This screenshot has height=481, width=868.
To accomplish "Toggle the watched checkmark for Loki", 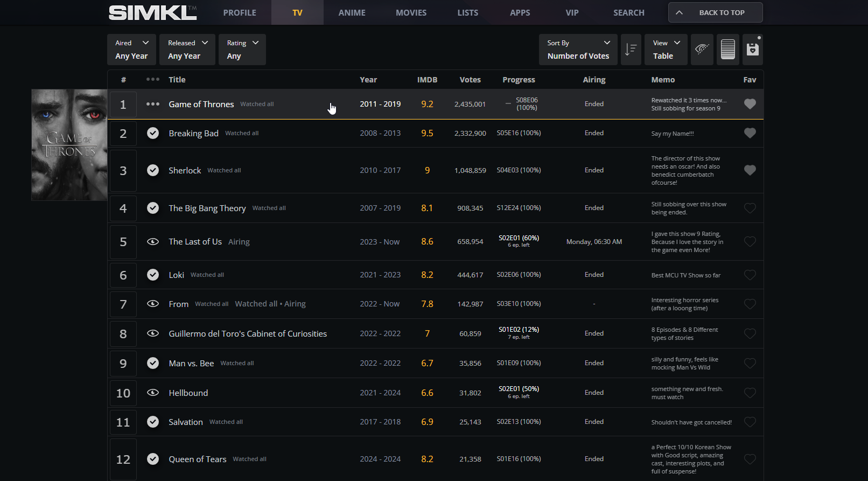I will 153,275.
